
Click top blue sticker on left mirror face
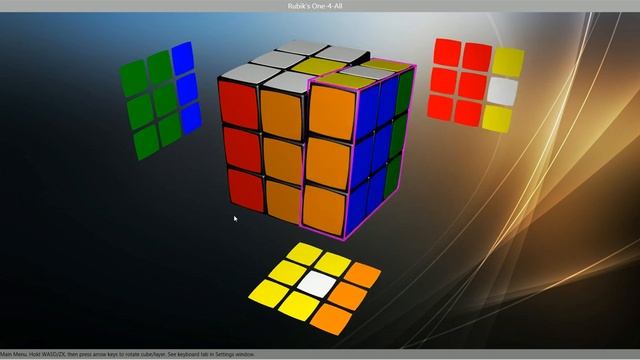click(x=182, y=58)
